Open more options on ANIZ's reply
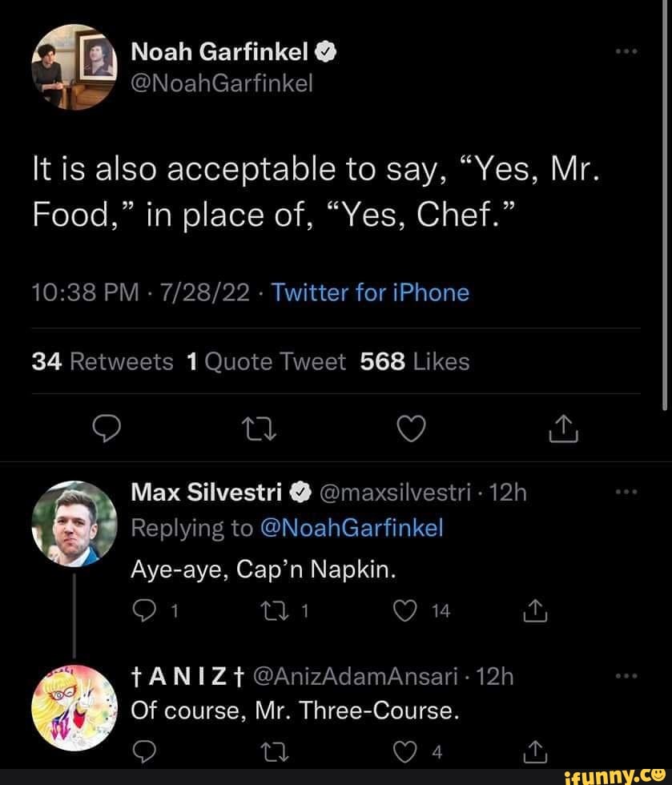672x785 pixels. [x=626, y=675]
